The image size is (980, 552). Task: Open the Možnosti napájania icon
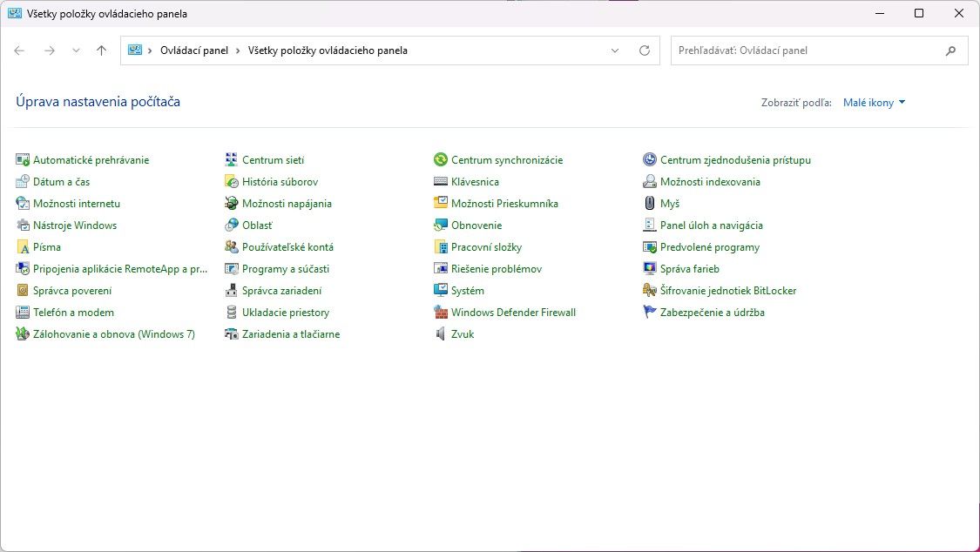(231, 204)
